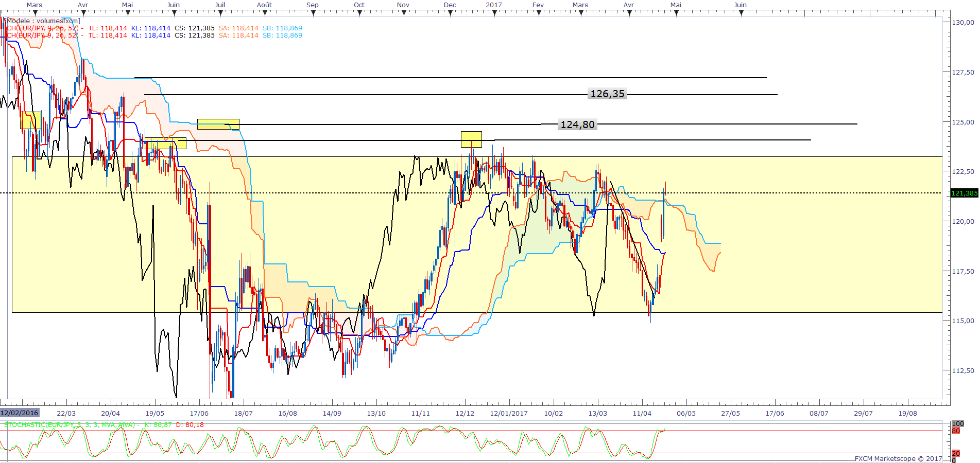Click the highlighted date 12/02/2016
The height and width of the screenshot is (463, 980).
pyautogui.click(x=20, y=413)
